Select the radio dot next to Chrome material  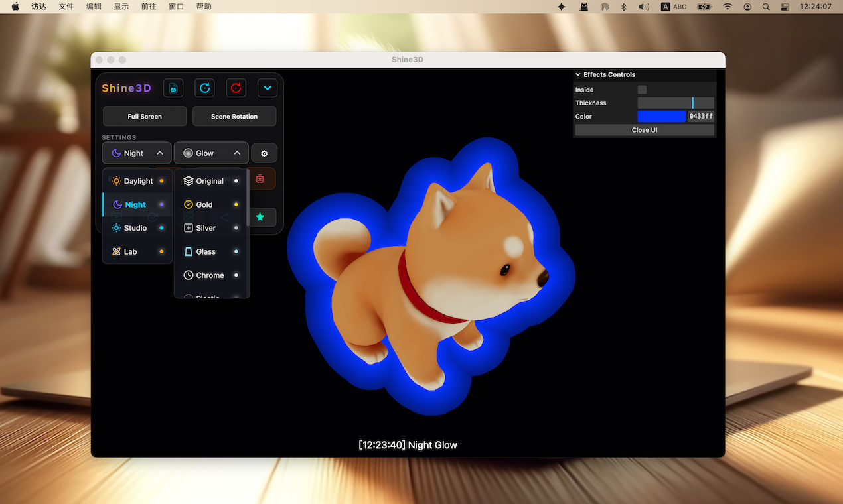236,275
